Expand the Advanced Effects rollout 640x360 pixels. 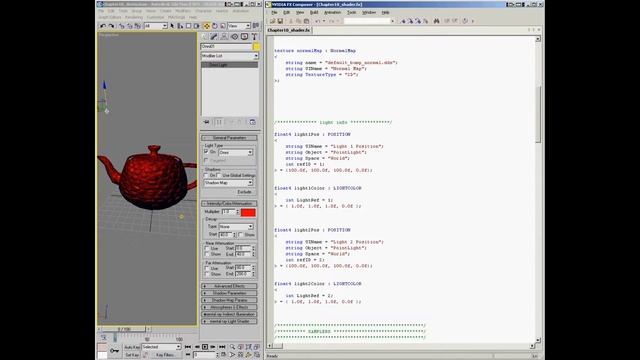tap(229, 286)
